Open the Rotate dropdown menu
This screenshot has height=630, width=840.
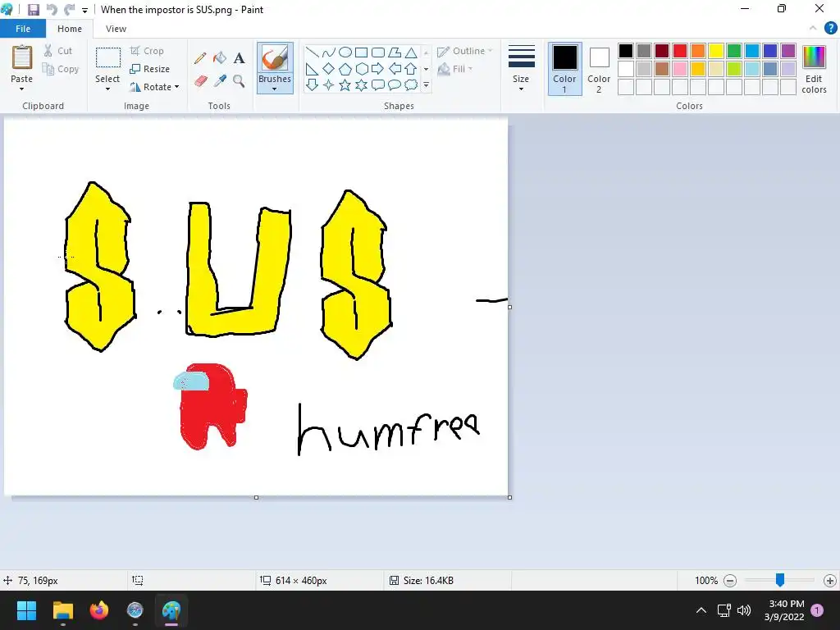(177, 87)
